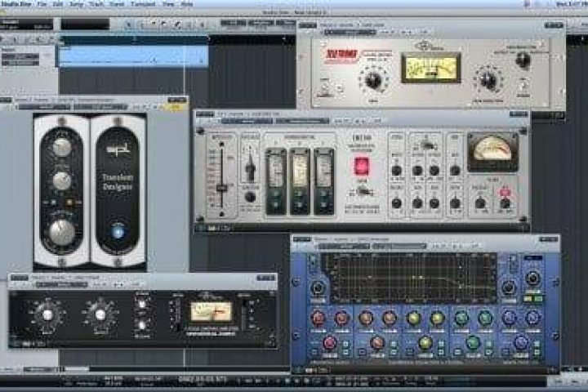Click the transport time display
Image resolution: width=588 pixels, height=392 pixels.
[x=203, y=379]
